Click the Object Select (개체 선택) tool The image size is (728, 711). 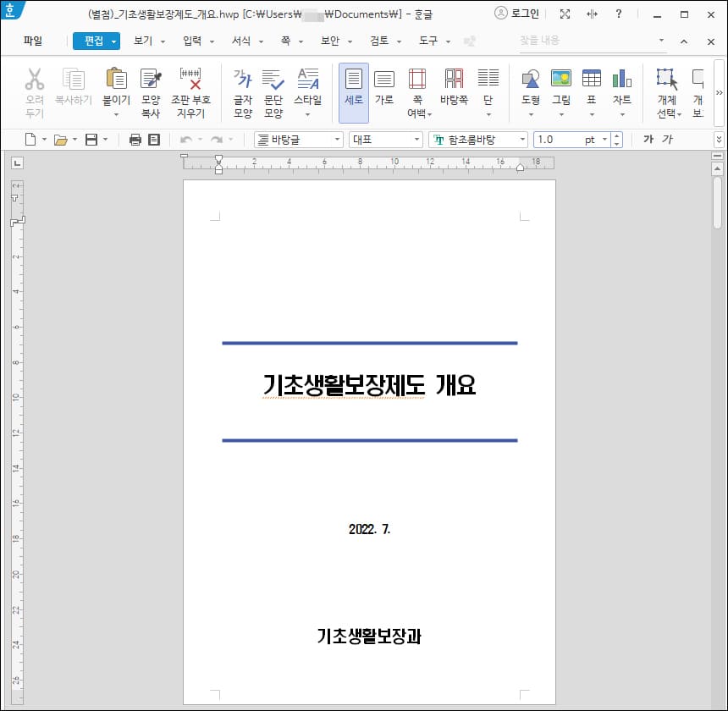pos(667,80)
